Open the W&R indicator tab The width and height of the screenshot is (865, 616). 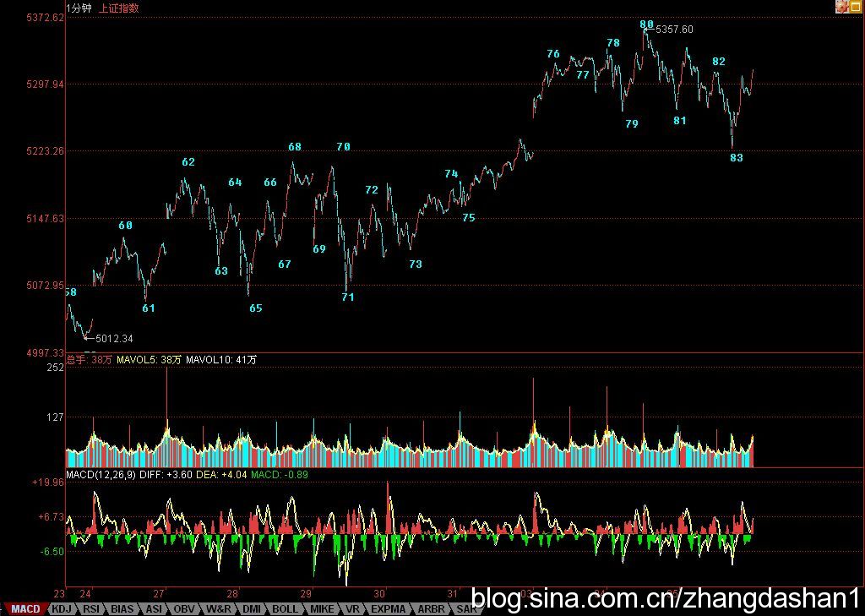tap(219, 608)
